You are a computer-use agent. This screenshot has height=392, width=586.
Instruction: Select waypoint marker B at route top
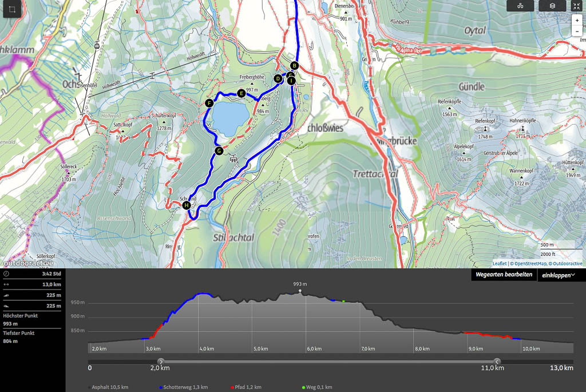(x=294, y=65)
